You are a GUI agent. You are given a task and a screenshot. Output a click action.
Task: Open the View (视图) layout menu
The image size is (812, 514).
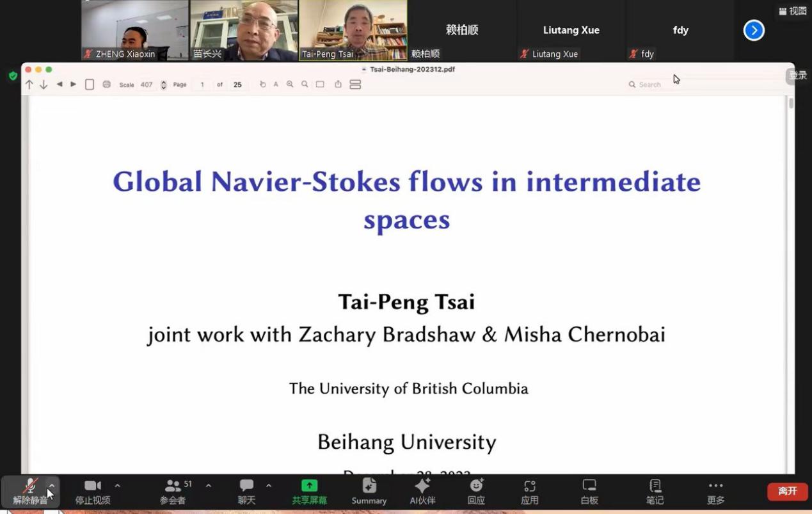pos(792,11)
